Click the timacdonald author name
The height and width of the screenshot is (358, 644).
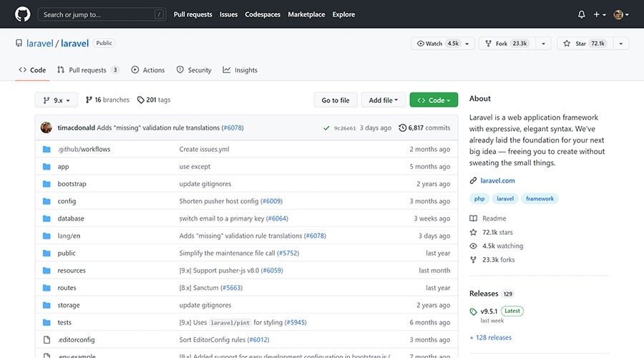[x=77, y=128]
